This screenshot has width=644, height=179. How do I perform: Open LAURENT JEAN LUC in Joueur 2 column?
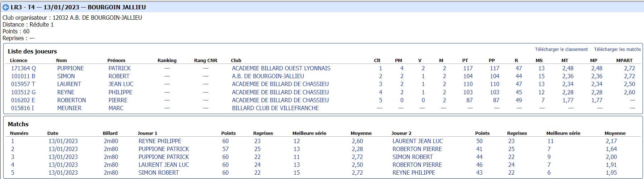(418, 141)
